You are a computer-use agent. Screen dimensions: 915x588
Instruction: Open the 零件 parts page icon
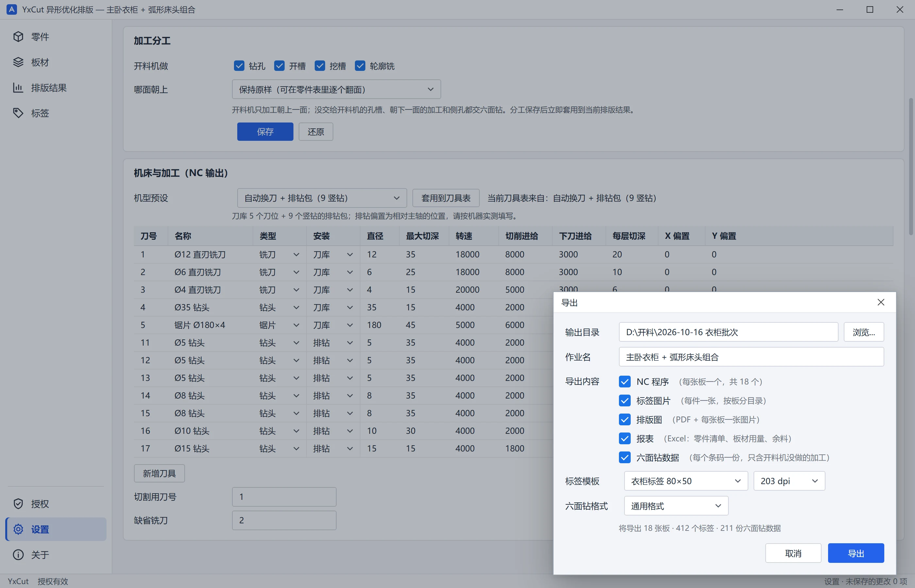click(x=18, y=37)
